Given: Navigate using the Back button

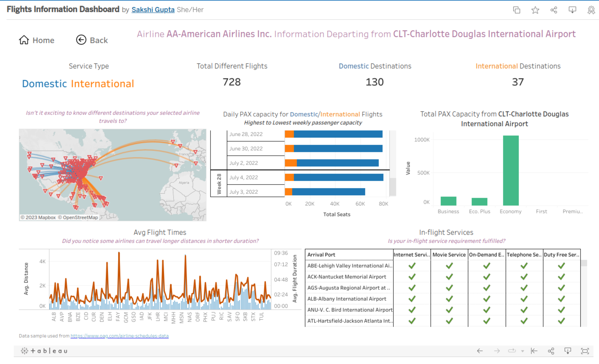Looking at the screenshot, I should coord(92,40).
